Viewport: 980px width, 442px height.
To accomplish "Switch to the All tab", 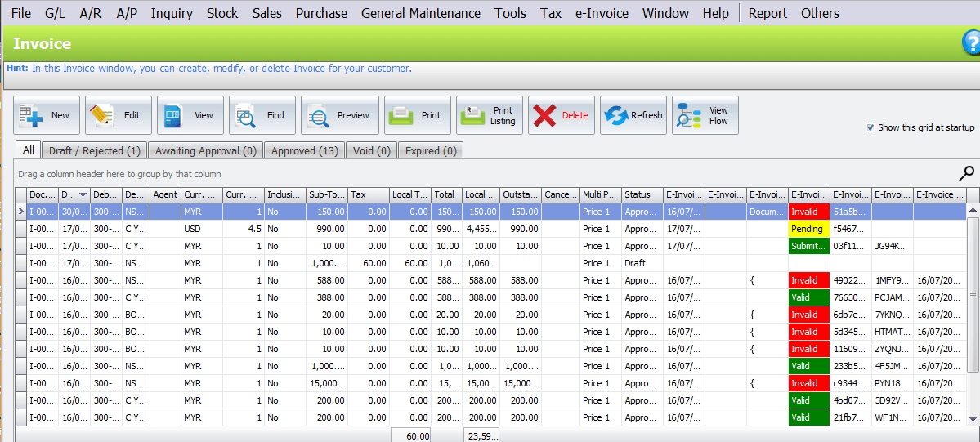I will [x=28, y=150].
